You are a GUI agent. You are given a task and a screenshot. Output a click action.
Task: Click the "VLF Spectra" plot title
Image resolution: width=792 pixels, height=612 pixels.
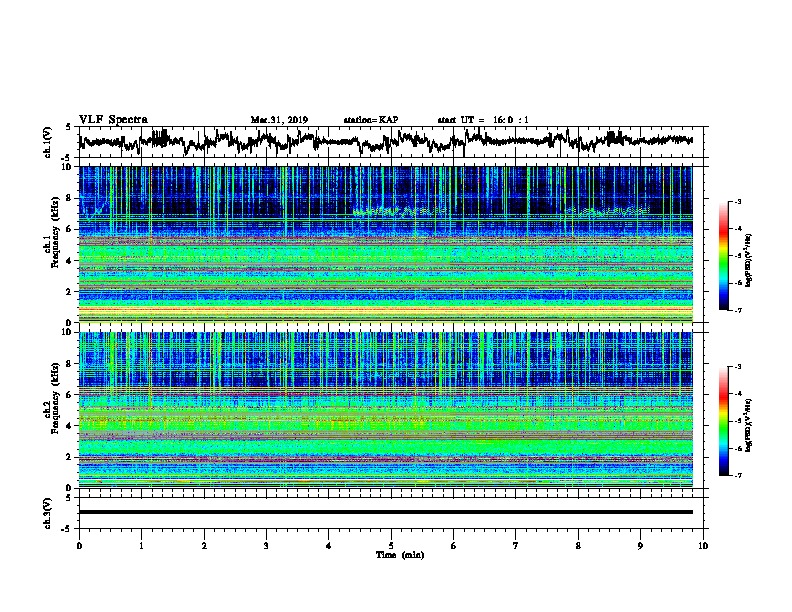click(113, 120)
